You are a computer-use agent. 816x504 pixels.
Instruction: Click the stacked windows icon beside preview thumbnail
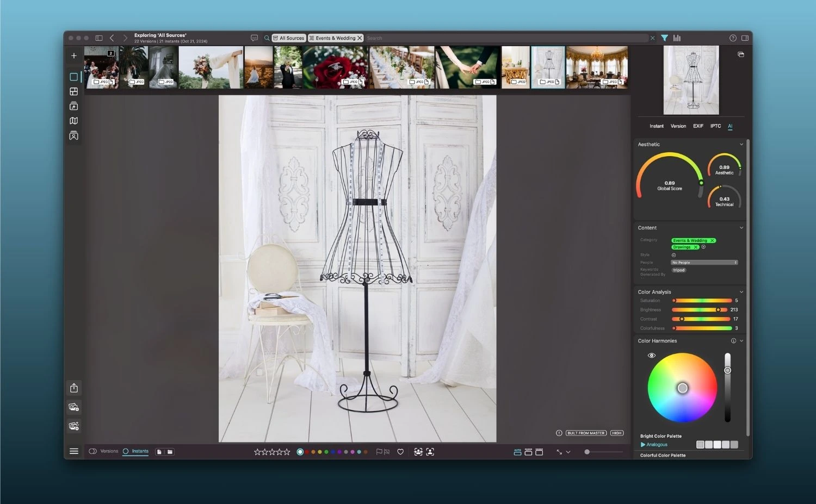point(741,54)
